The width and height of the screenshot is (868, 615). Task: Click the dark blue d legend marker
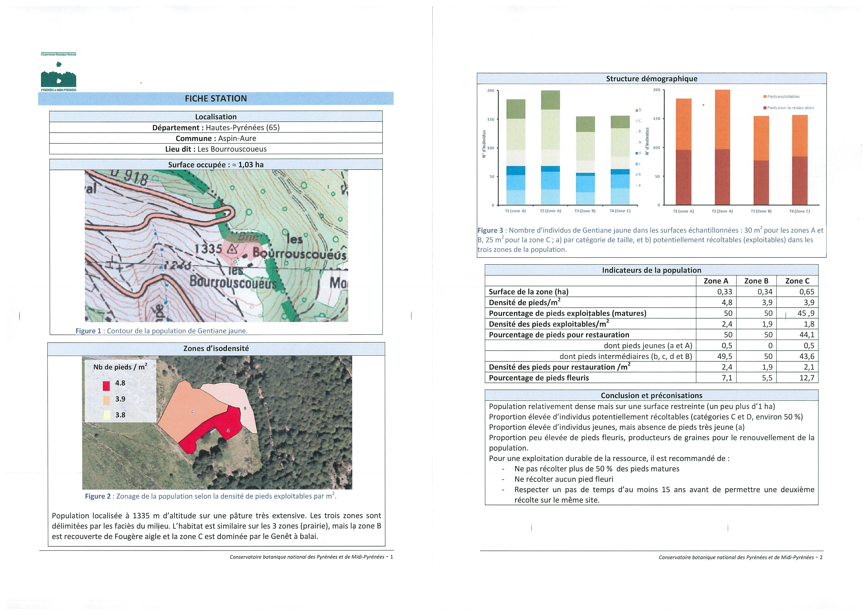click(637, 153)
